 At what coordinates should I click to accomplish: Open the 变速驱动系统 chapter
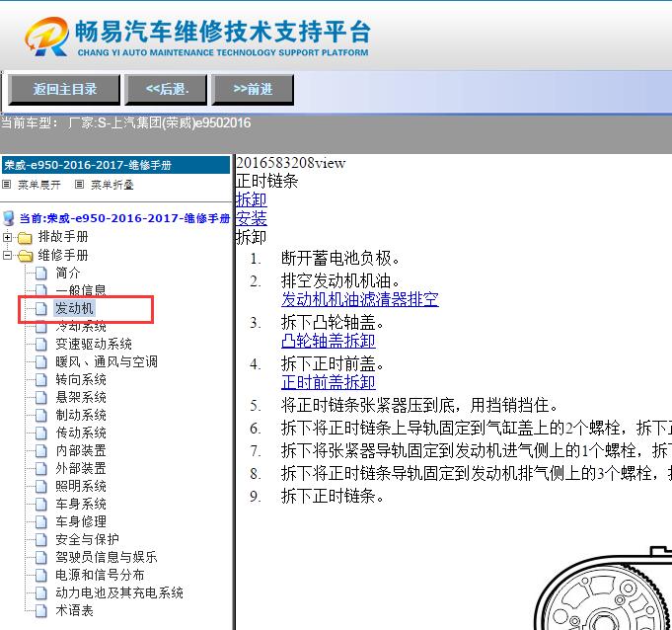click(x=94, y=344)
